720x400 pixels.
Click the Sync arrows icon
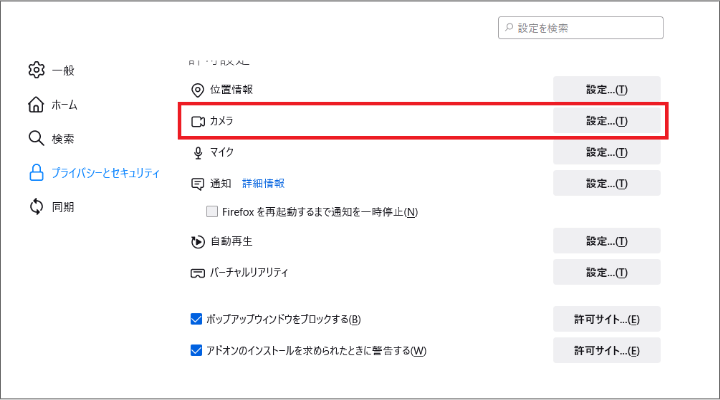tap(36, 206)
